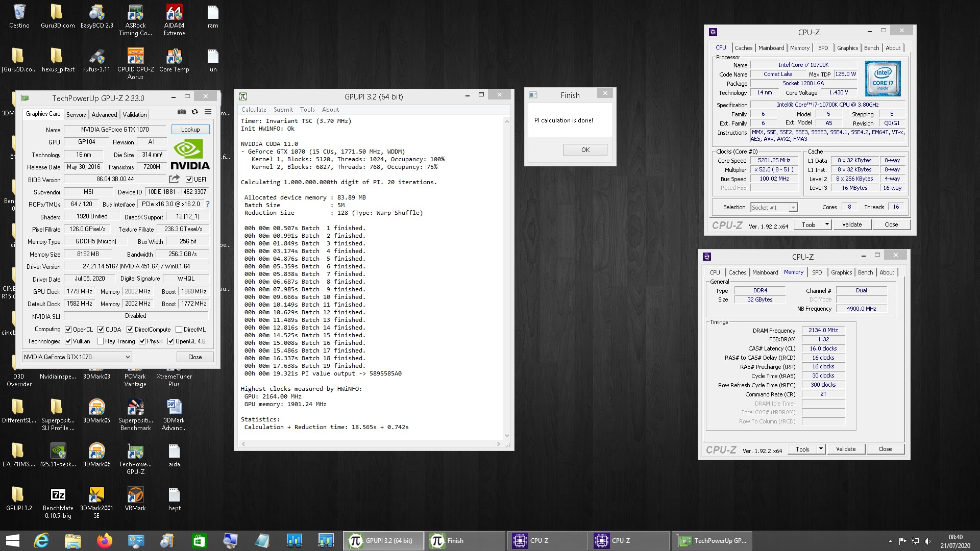Screen dimensions: 980x551
Task: Enable the Ray Tracing checkbox
Action: click(100, 341)
